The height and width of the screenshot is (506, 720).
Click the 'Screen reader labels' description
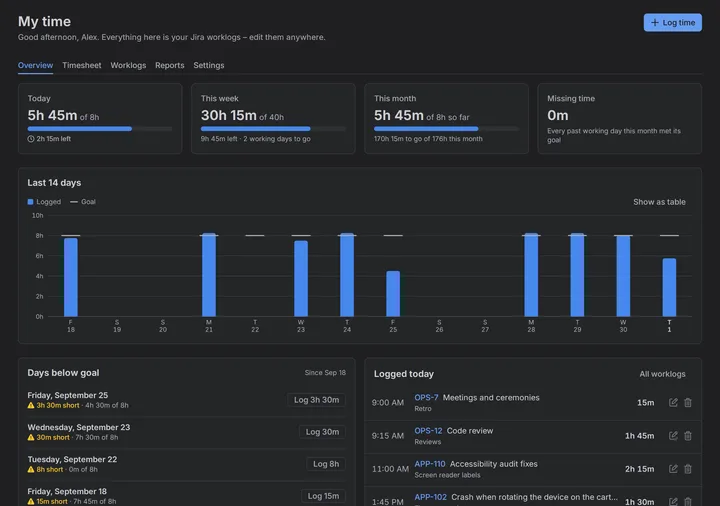(x=447, y=475)
